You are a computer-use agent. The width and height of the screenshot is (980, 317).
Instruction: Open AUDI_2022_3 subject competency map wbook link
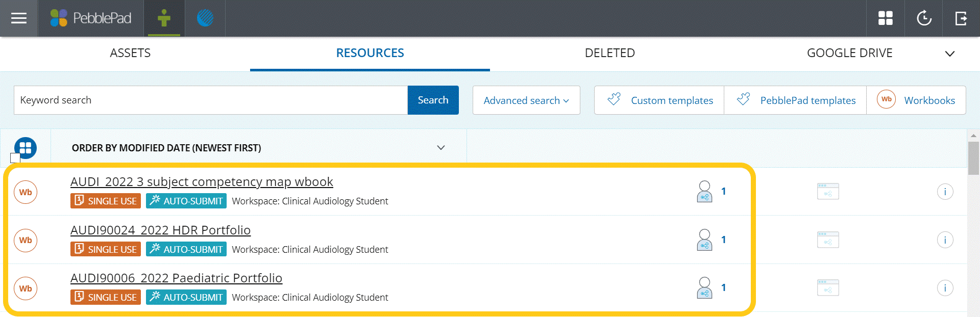coord(202,182)
